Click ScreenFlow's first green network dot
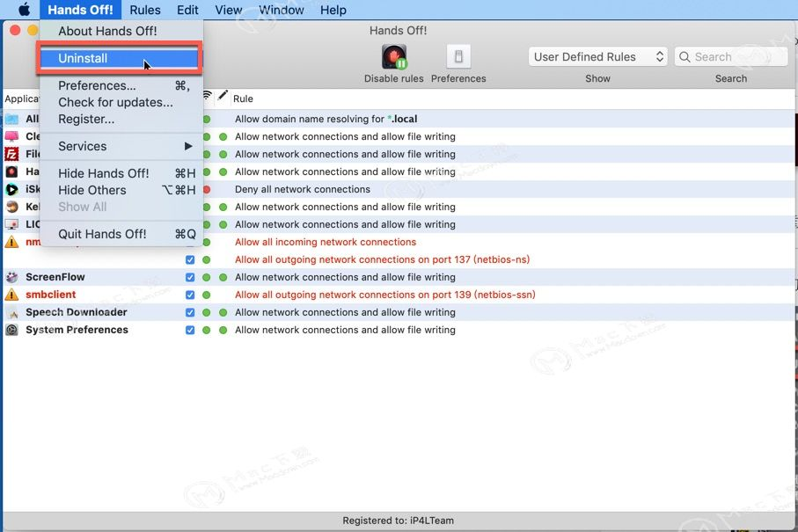 (207, 277)
